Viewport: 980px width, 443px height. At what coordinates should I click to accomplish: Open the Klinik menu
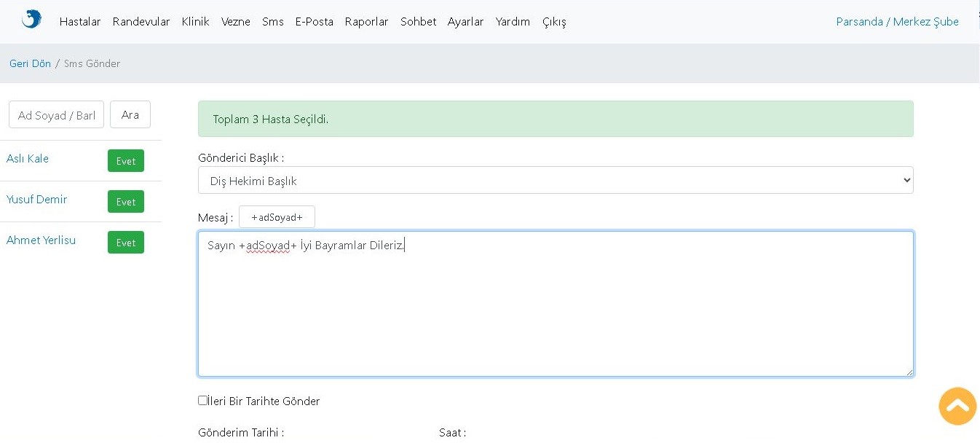coord(195,22)
